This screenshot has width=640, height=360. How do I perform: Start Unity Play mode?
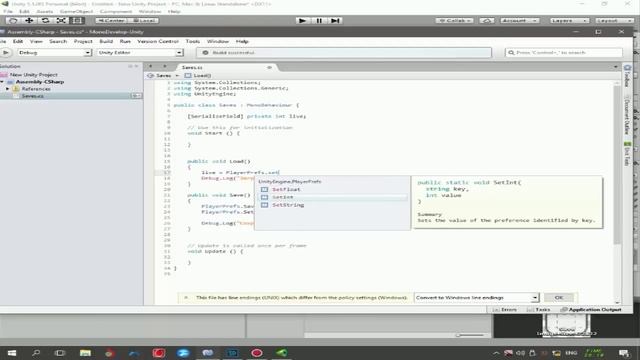[302, 20]
